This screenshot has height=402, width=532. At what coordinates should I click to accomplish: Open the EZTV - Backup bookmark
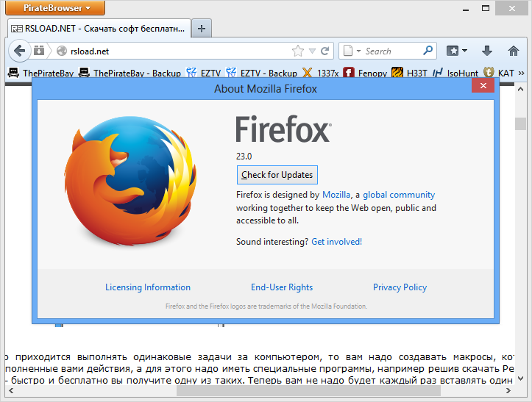point(261,73)
